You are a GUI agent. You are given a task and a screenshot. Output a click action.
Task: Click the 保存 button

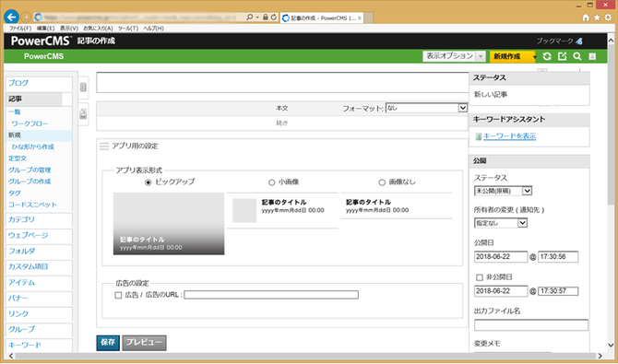click(x=108, y=343)
